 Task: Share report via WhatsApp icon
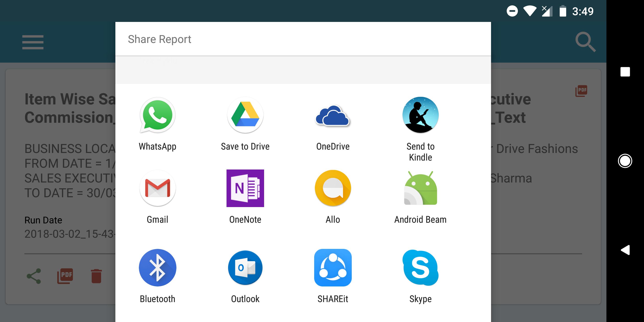(x=157, y=115)
